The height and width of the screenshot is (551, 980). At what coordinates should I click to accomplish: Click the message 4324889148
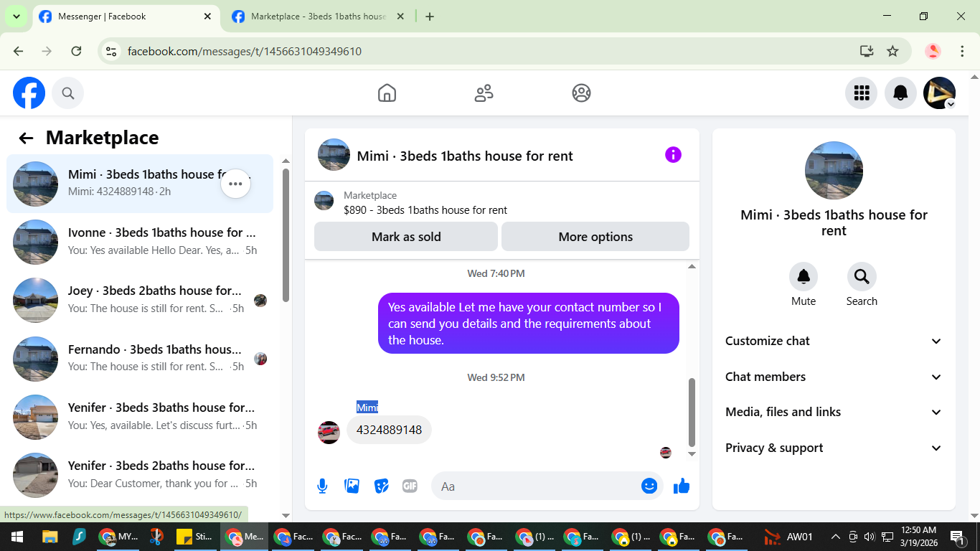click(x=389, y=430)
